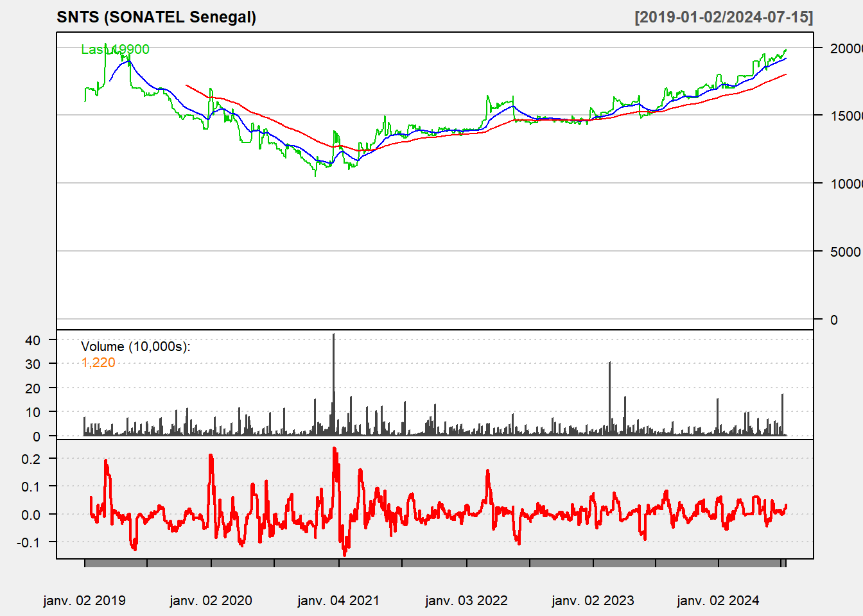Select the janv. 04 2021 axis date
Image resolution: width=863 pixels, height=616 pixels.
[x=338, y=601]
